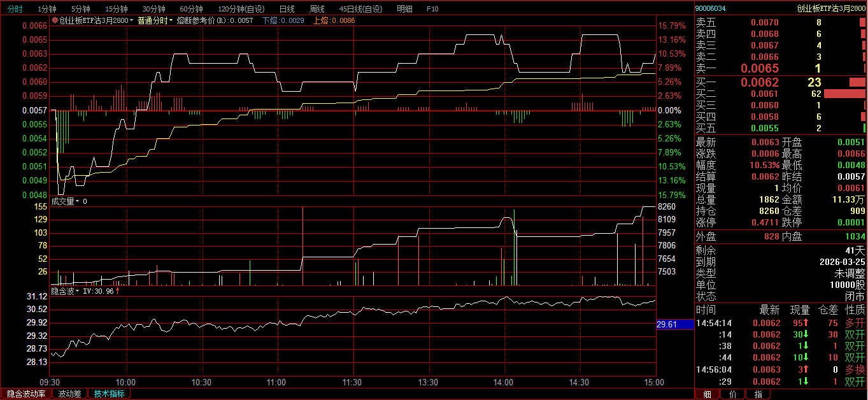Switch to the 指 tab in trade panel
This screenshot has height=400, width=868.
(x=758, y=394)
